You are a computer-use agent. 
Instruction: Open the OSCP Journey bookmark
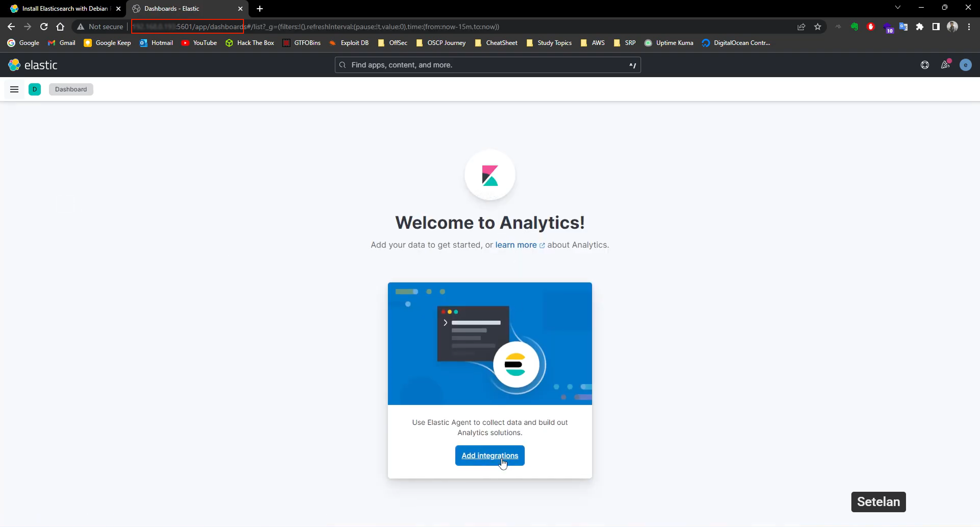click(447, 43)
